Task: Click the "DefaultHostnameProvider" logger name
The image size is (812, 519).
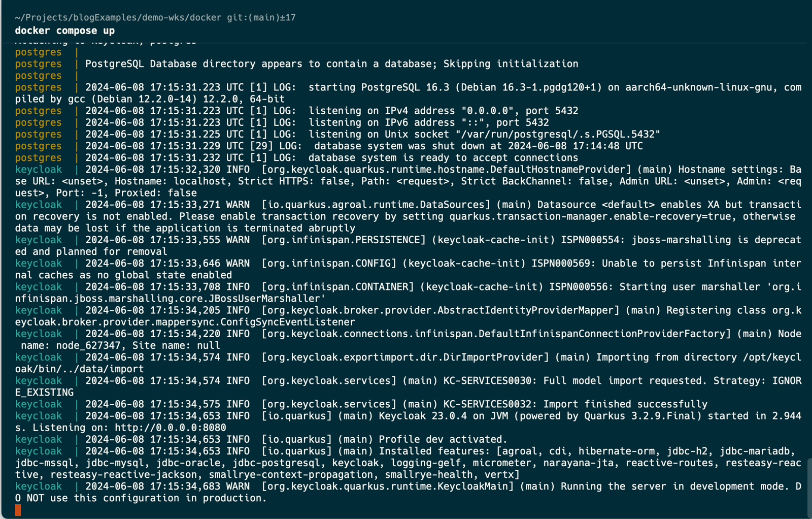Action: pyautogui.click(x=558, y=169)
